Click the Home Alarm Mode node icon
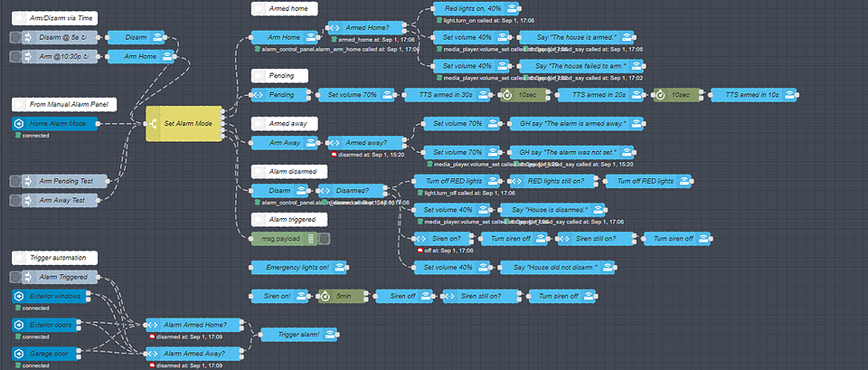The image size is (868, 370). (18, 124)
